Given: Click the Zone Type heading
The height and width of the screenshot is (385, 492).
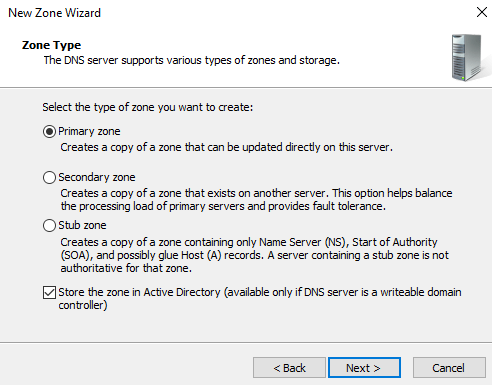Looking at the screenshot, I should point(51,45).
